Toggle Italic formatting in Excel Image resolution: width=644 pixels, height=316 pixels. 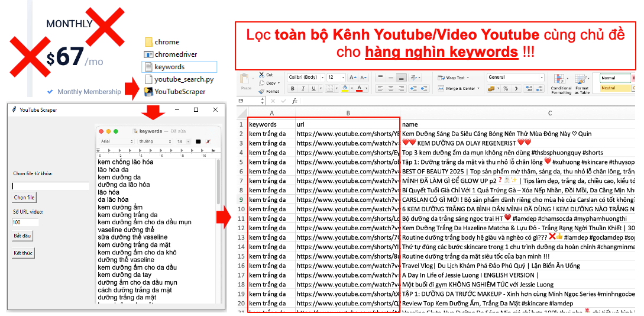(x=303, y=88)
